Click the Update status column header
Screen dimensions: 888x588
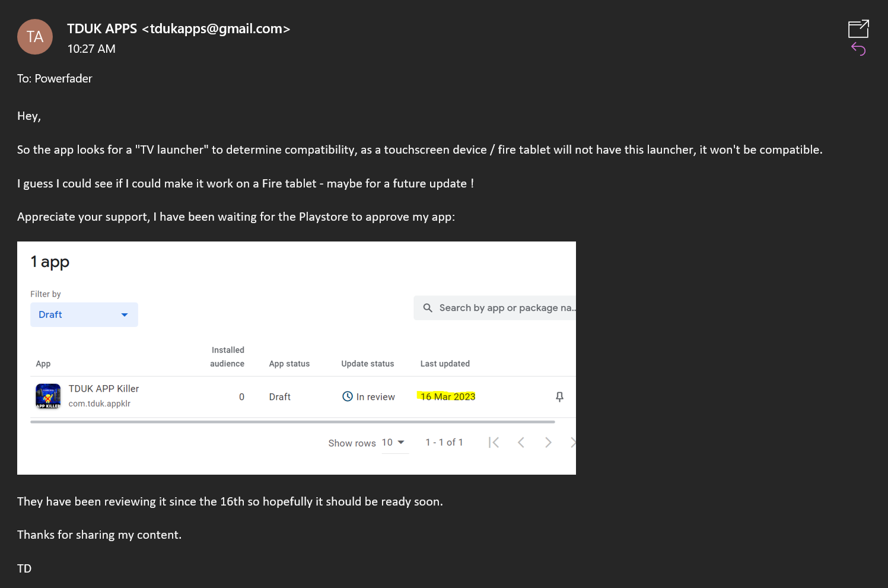tap(368, 364)
